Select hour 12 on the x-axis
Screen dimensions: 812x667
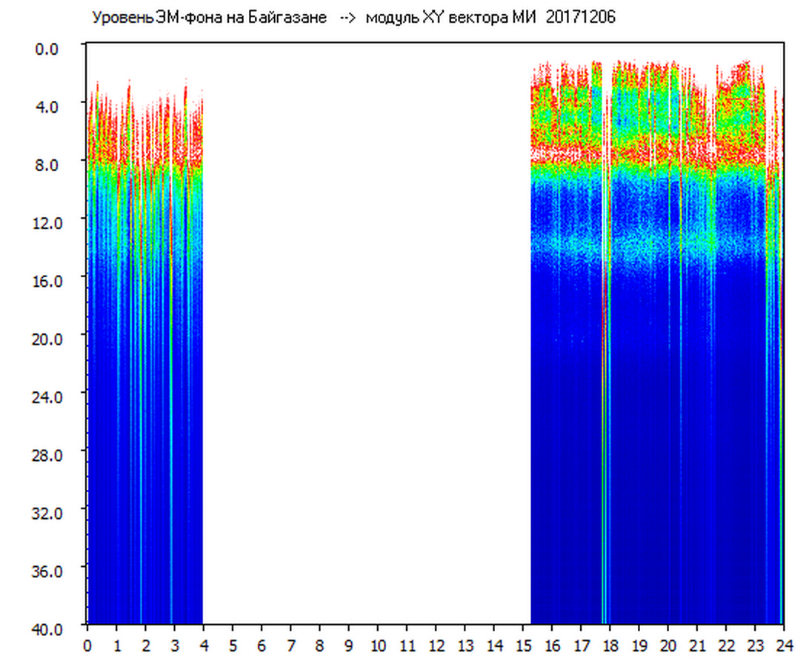tap(436, 646)
